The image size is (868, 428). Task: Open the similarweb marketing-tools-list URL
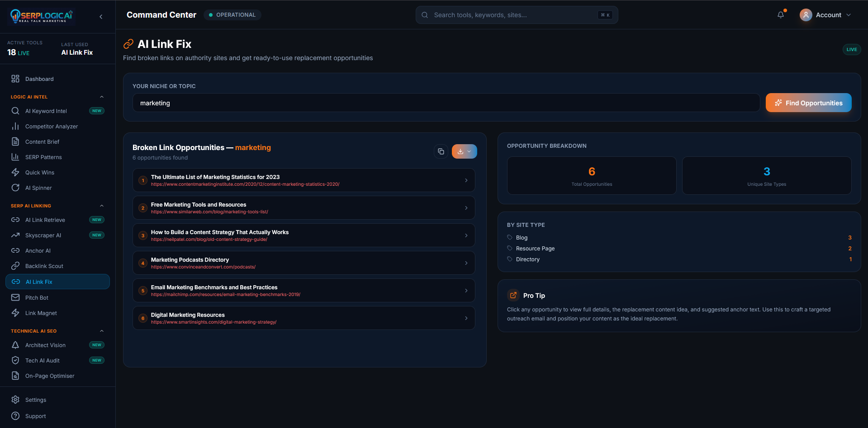click(209, 212)
